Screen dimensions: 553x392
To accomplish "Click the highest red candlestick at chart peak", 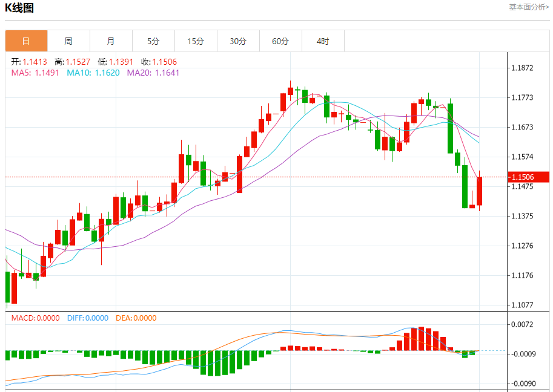I will 290,91.
